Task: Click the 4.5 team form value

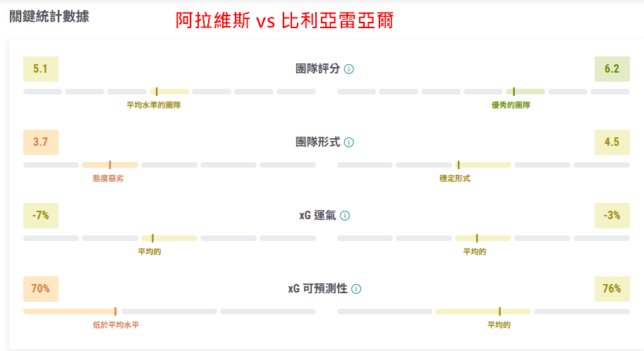Action: (x=612, y=142)
